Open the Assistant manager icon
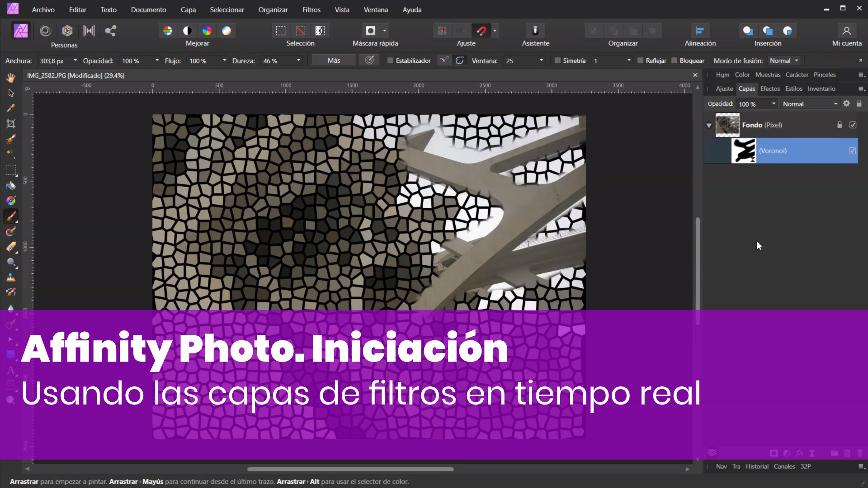Image resolution: width=868 pixels, height=488 pixels. [x=535, y=31]
